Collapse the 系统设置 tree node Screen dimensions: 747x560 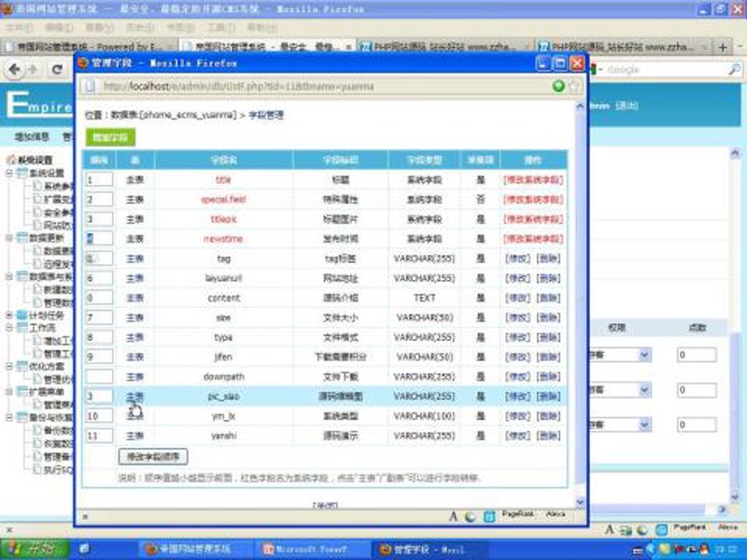[8, 173]
